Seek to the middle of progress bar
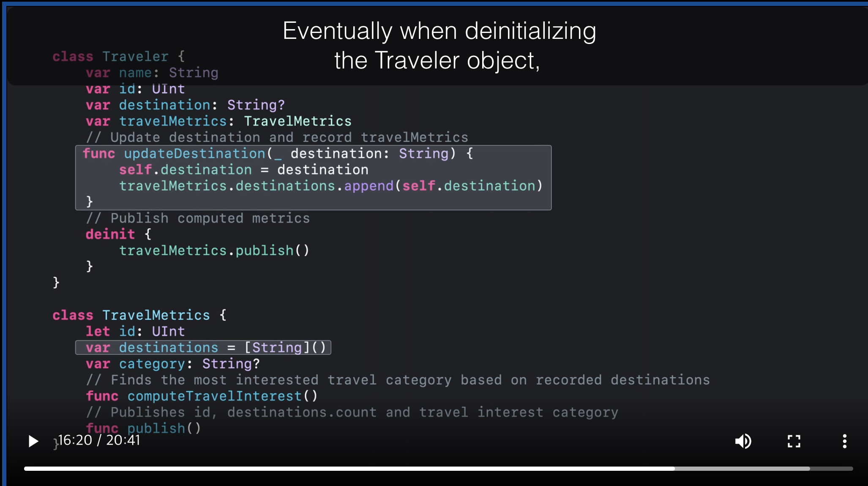This screenshot has height=486, width=868. (438, 469)
